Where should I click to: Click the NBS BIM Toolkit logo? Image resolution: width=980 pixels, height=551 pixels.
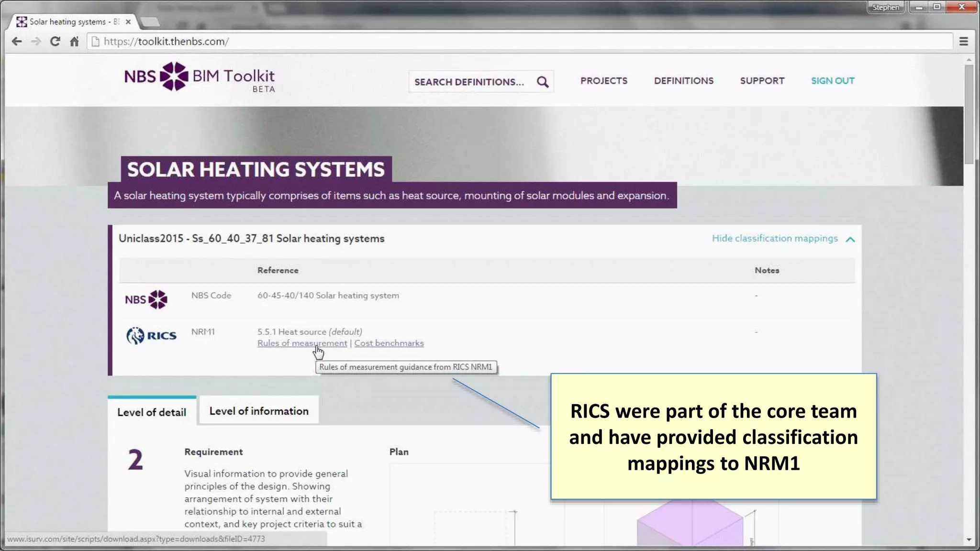click(200, 77)
